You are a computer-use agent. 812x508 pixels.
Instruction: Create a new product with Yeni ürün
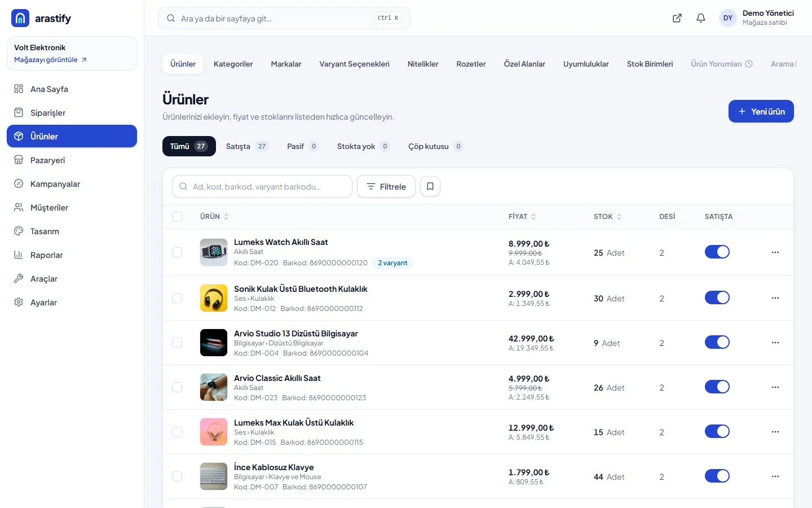[x=761, y=111]
